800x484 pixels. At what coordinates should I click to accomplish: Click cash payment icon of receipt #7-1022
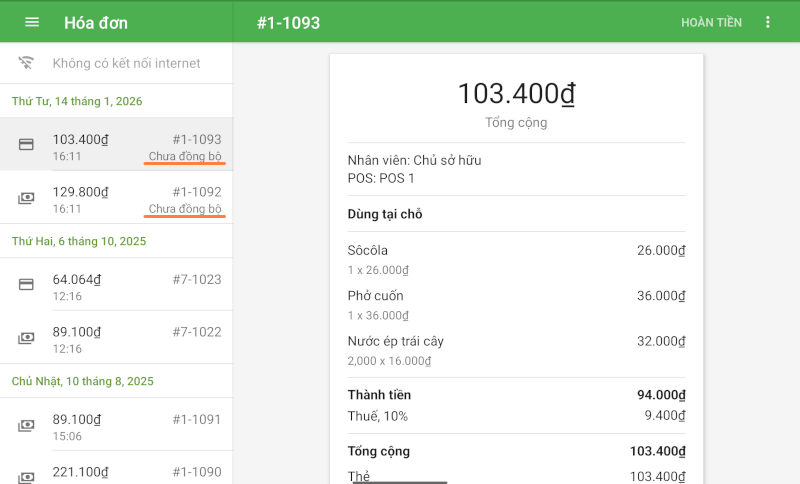pos(26,338)
